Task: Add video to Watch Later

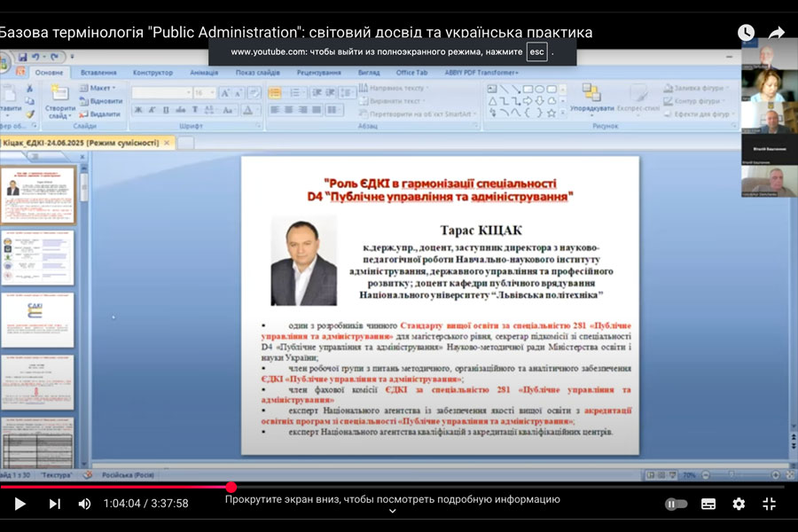Action: click(x=746, y=33)
